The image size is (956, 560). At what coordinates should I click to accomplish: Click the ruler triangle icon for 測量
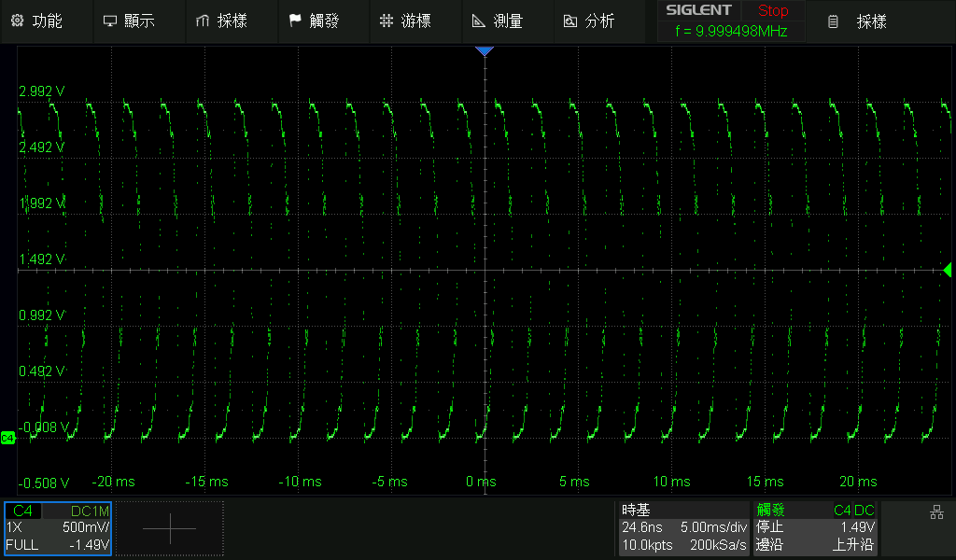coord(479,21)
